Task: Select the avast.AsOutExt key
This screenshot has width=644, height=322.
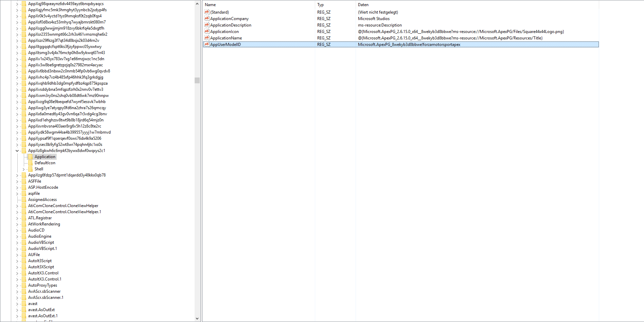Action: click(41, 310)
